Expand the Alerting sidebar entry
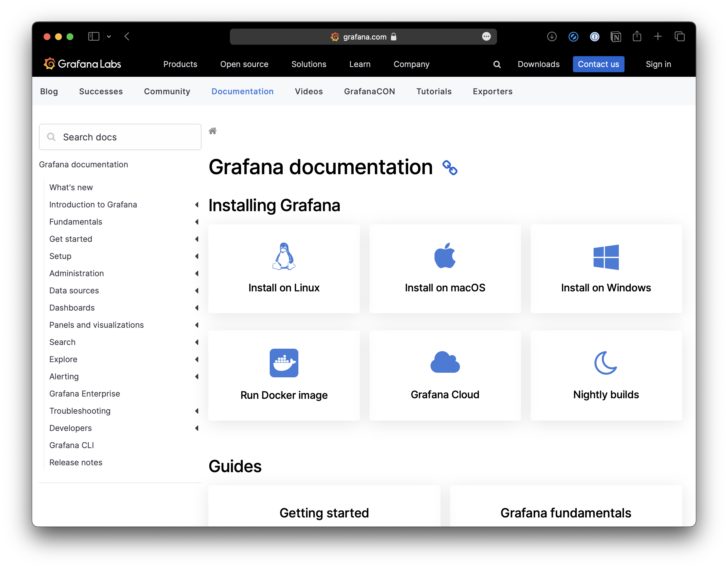Image resolution: width=728 pixels, height=569 pixels. [x=197, y=377]
